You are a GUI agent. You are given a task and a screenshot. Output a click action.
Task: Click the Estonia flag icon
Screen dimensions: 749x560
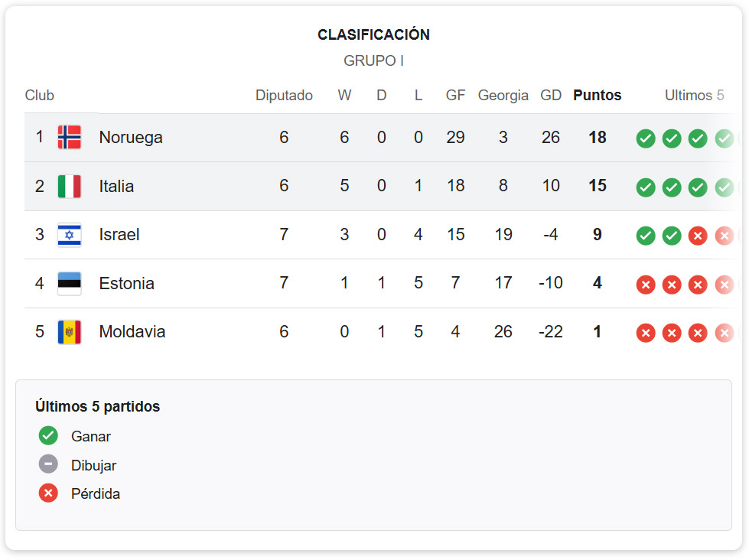pyautogui.click(x=70, y=283)
